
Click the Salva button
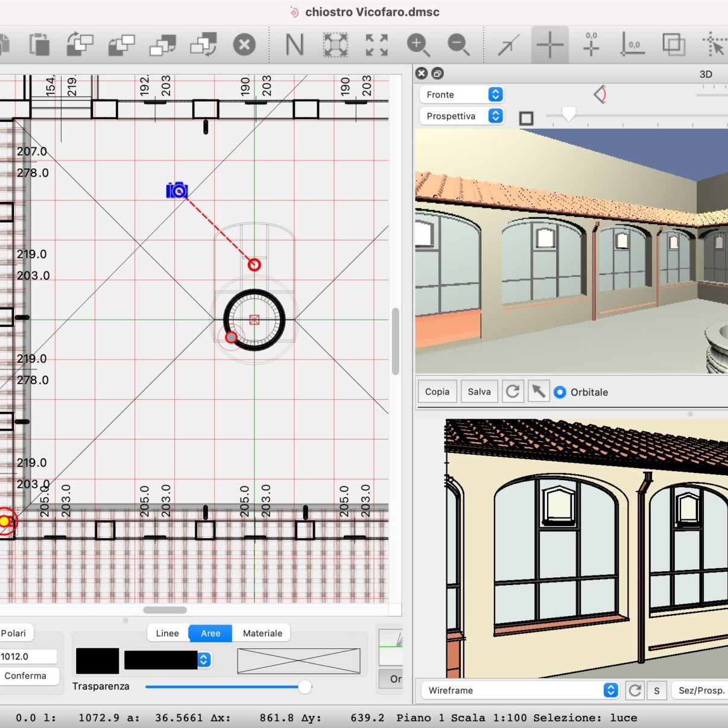tap(479, 391)
